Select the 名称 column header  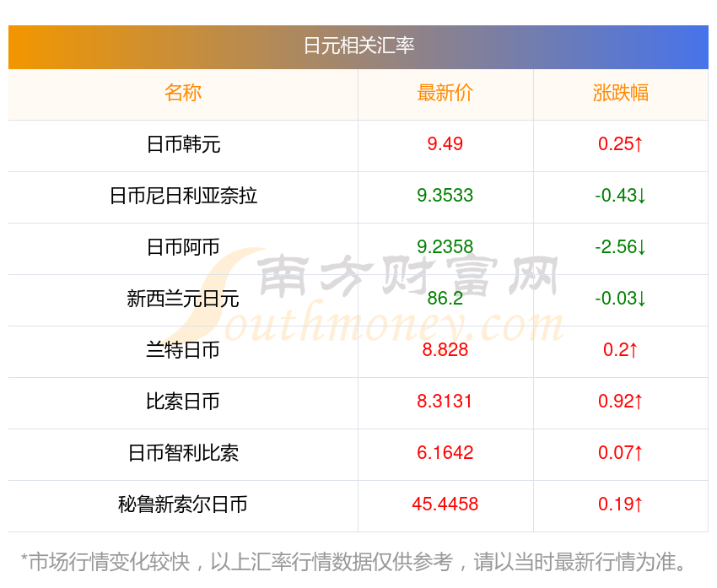183,93
